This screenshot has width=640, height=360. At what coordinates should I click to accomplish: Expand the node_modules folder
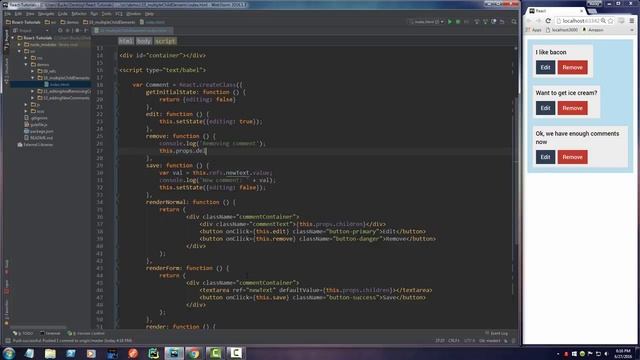[20, 44]
